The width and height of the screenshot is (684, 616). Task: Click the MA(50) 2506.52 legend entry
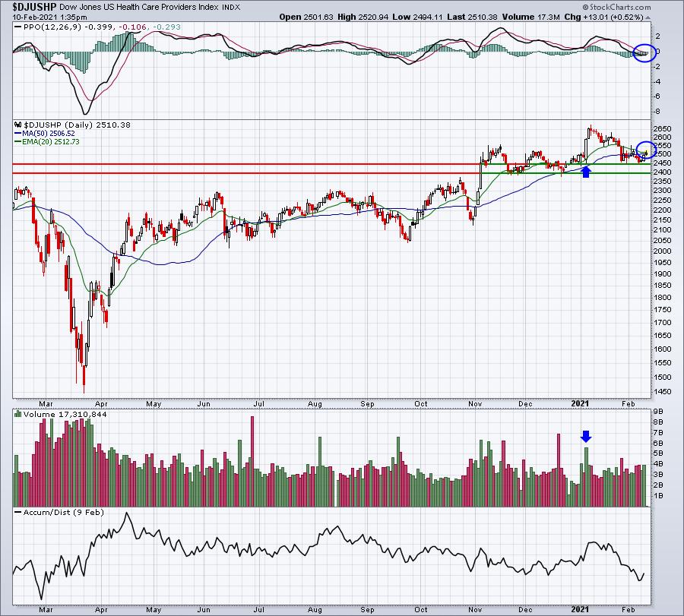[x=45, y=134]
